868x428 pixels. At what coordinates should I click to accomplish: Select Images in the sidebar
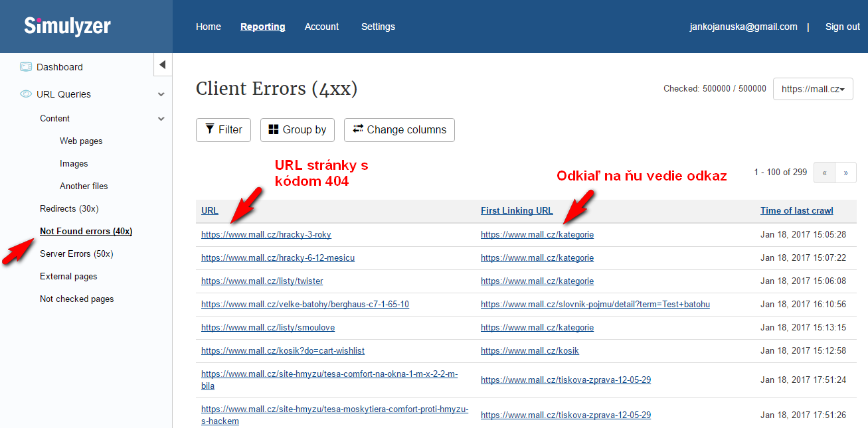tap(74, 163)
